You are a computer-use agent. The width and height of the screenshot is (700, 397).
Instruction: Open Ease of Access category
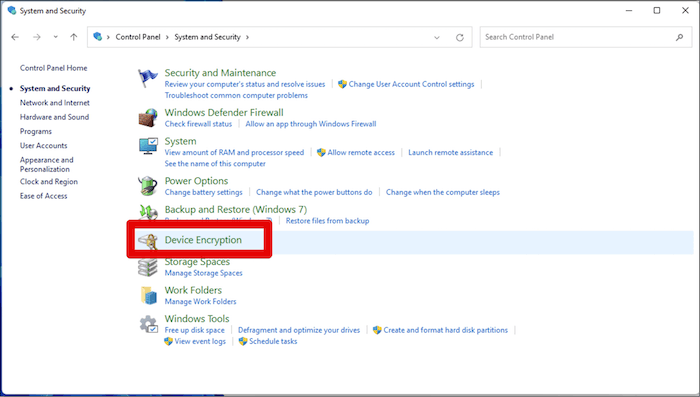point(44,196)
